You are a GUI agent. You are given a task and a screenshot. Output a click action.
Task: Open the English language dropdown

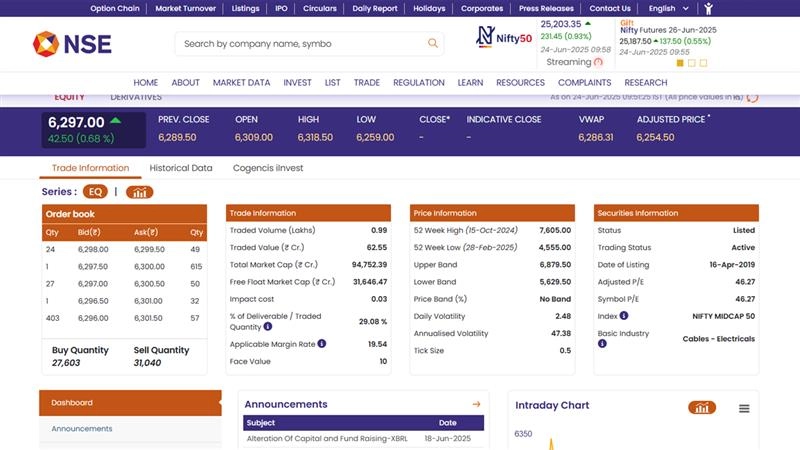coord(668,8)
